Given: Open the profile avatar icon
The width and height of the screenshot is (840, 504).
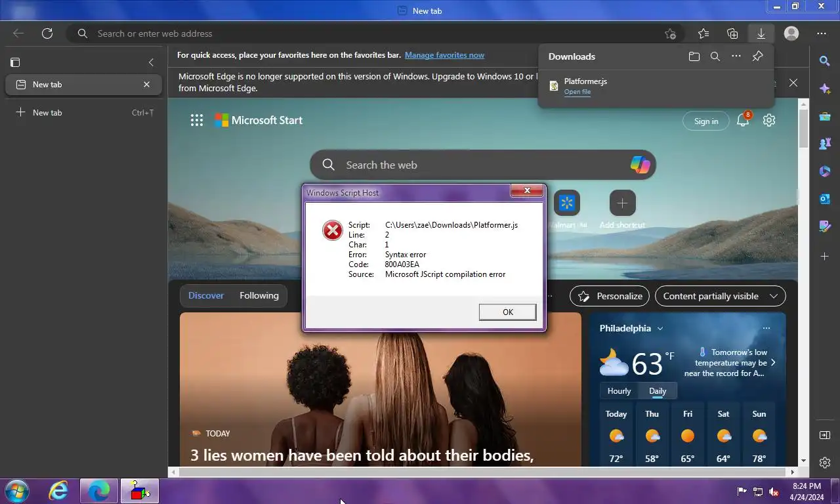Looking at the screenshot, I should click(x=791, y=33).
